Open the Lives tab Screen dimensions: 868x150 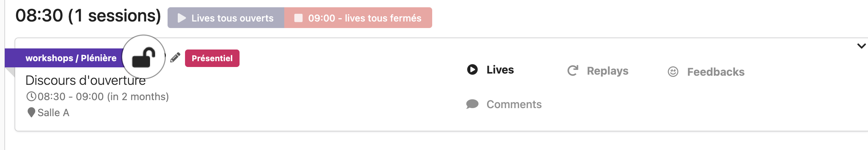coord(500,70)
